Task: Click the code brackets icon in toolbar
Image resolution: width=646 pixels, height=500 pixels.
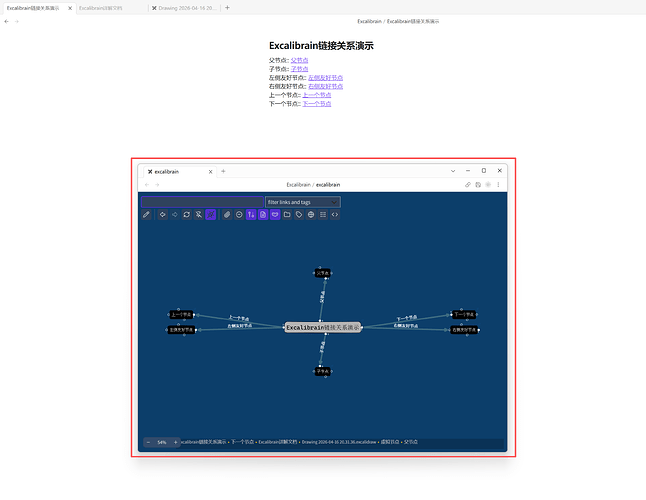Action: (335, 214)
